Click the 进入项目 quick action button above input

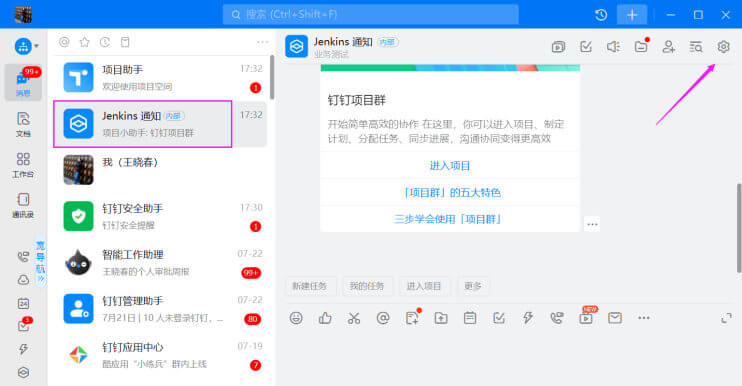click(x=424, y=286)
